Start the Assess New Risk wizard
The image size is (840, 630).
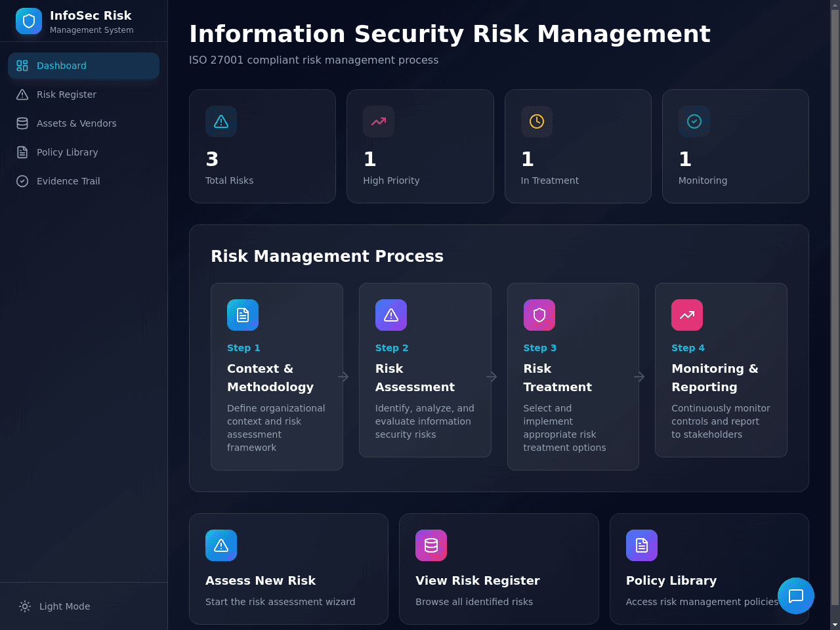click(x=289, y=569)
